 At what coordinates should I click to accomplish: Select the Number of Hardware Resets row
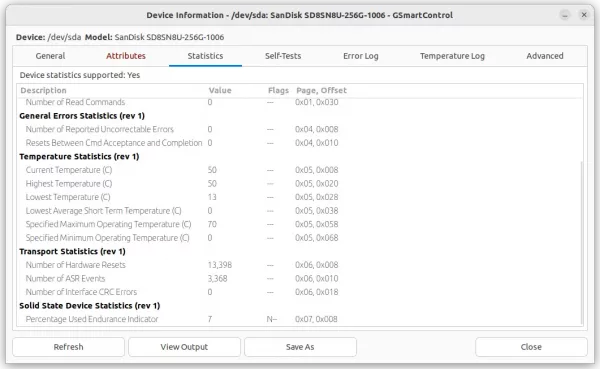pyautogui.click(x=299, y=265)
